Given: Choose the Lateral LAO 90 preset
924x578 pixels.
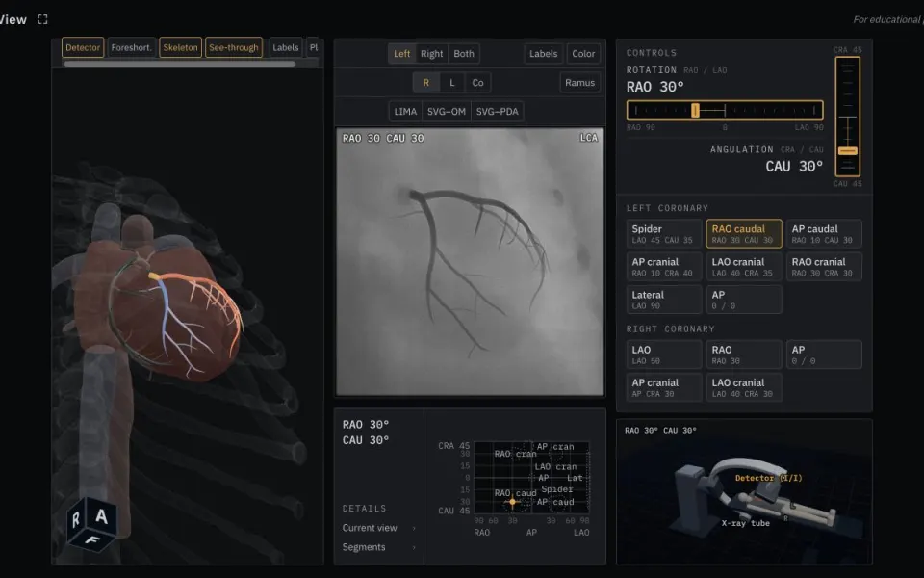Looking at the screenshot, I should click(x=664, y=300).
